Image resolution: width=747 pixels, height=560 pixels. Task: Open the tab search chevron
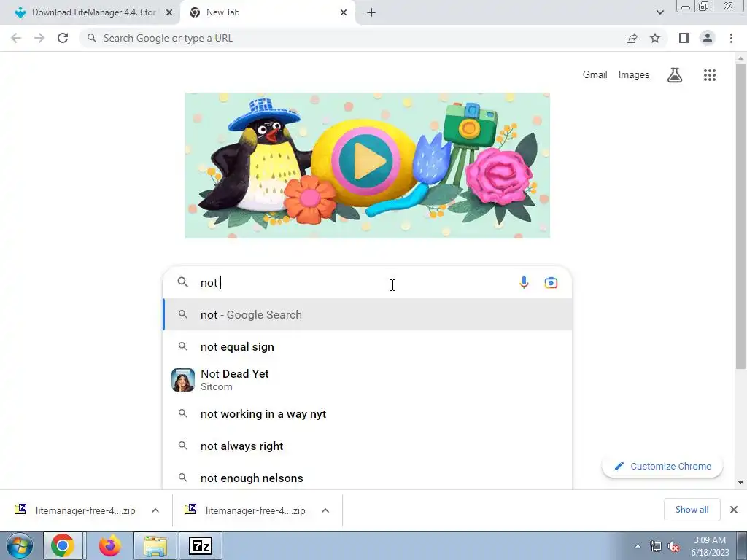(x=659, y=12)
